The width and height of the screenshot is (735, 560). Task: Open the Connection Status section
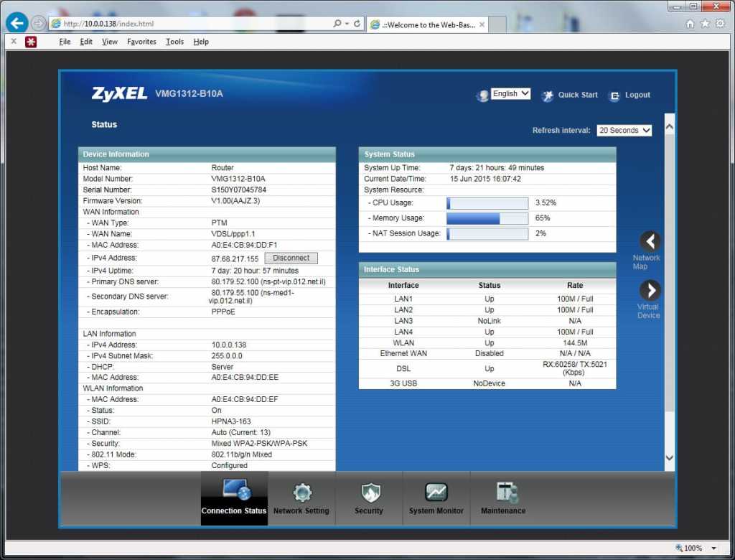(x=234, y=498)
